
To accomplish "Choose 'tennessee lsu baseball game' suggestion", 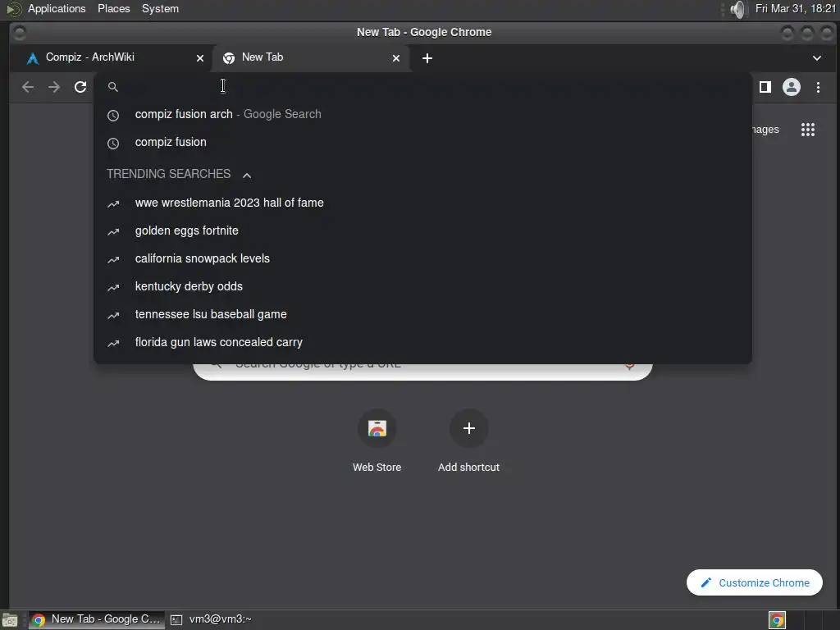I will click(x=422, y=314).
